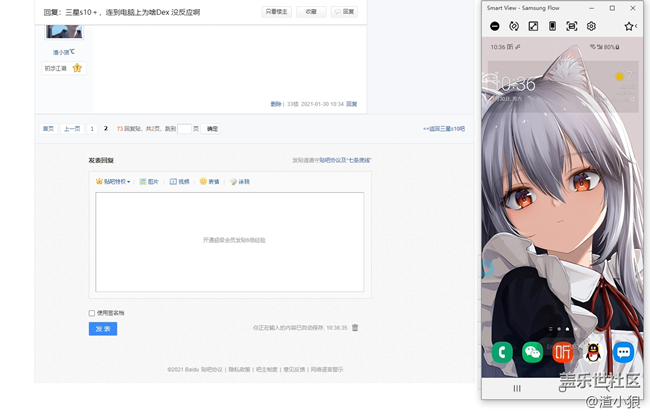Tap the recent apps navigation button
Screen dimensions: 650x420
[517, 388]
